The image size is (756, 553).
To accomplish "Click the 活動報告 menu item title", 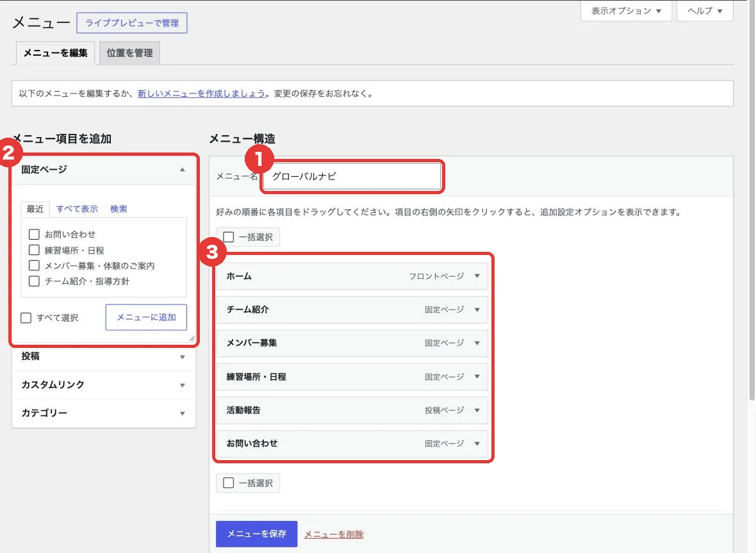I will point(243,410).
